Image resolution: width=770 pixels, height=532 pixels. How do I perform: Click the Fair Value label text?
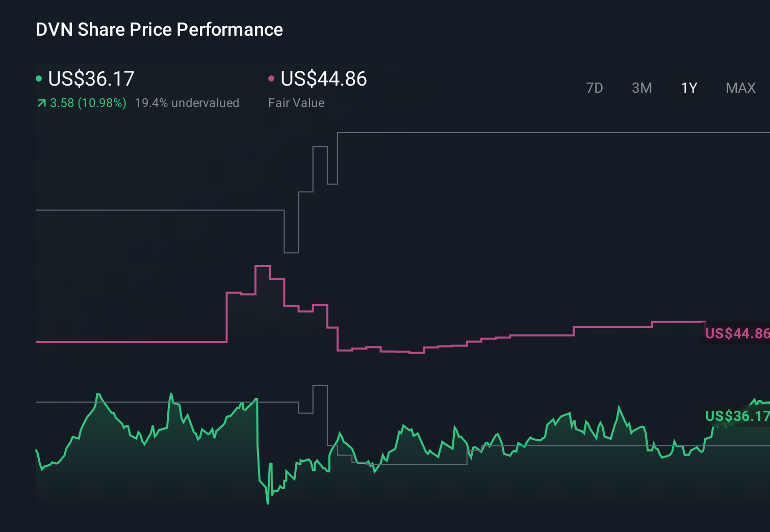click(x=296, y=103)
